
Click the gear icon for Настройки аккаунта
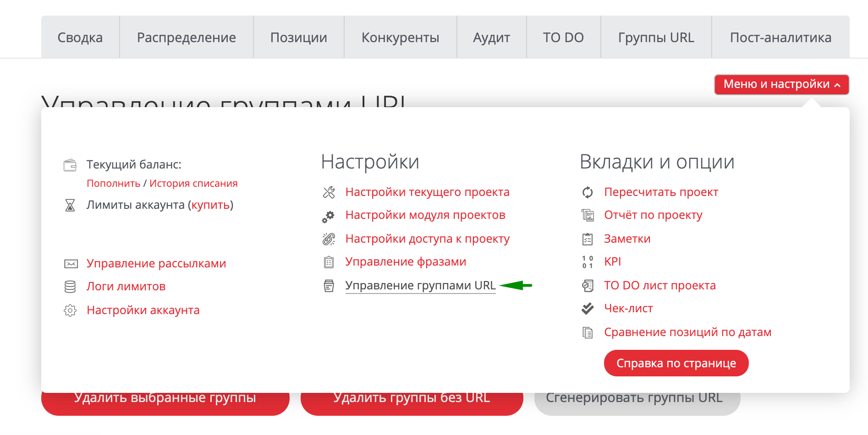[70, 310]
